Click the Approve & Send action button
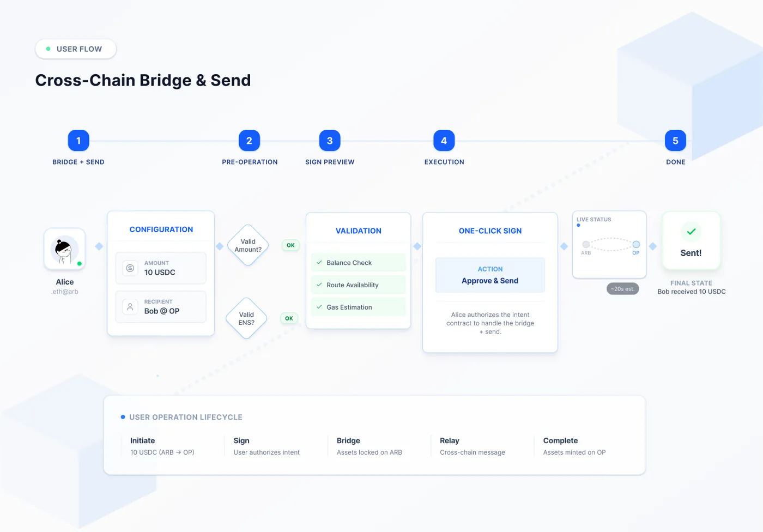Image resolution: width=763 pixels, height=532 pixels. pos(490,275)
